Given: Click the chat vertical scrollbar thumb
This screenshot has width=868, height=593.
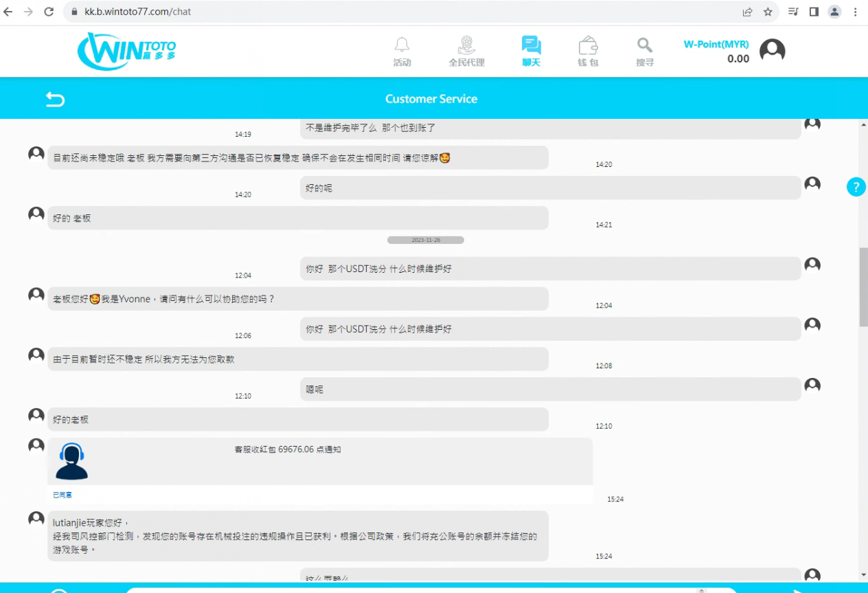Looking at the screenshot, I should tap(863, 287).
